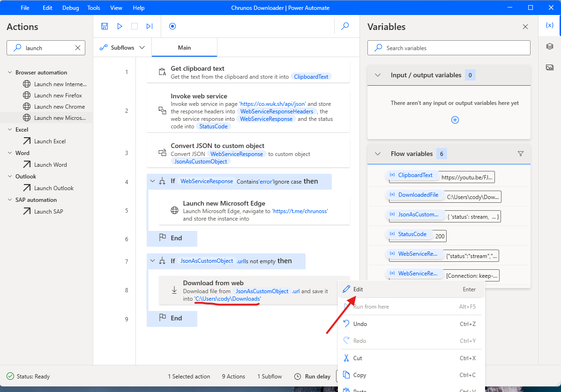Image resolution: width=561 pixels, height=392 pixels.
Task: Step through flow with Run next action icon
Action: tap(150, 26)
